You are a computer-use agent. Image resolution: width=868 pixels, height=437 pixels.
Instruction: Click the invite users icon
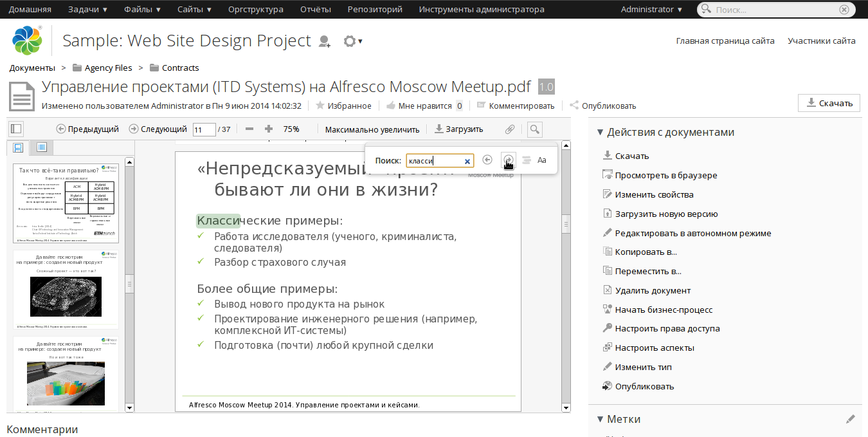pyautogui.click(x=325, y=41)
